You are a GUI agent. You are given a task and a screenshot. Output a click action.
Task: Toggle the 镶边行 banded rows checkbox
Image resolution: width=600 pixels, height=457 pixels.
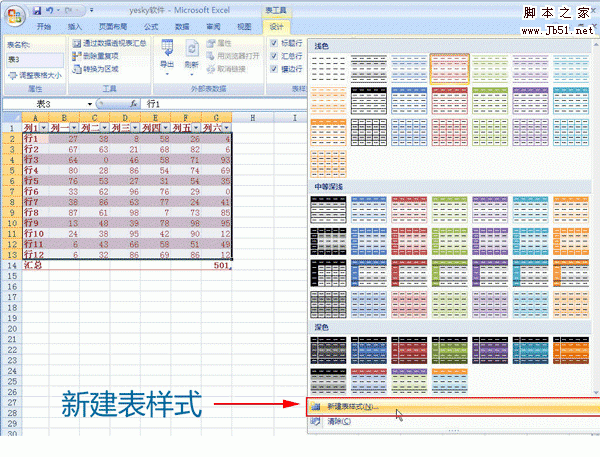(x=274, y=69)
